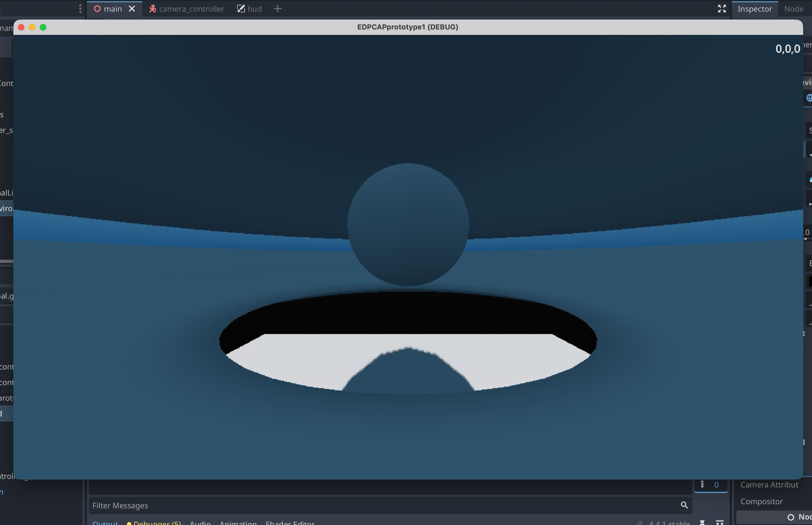Click the search icon in Filter Messages

[x=684, y=505]
